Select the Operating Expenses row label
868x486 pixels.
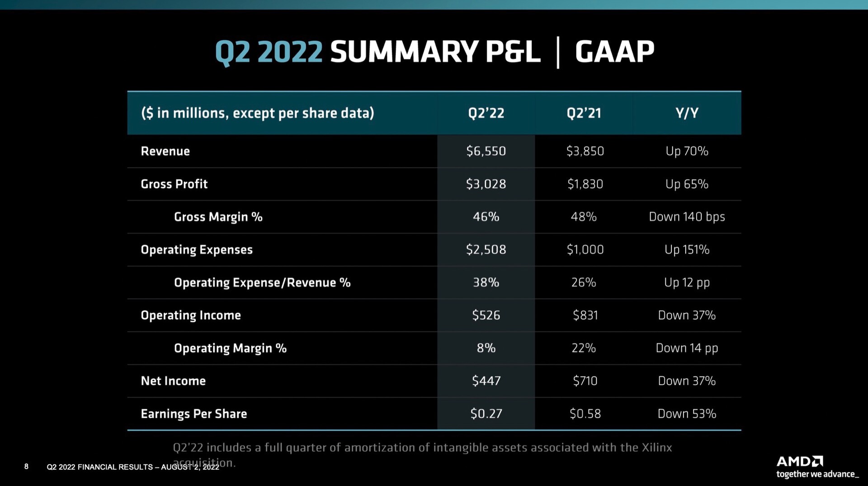click(x=197, y=250)
